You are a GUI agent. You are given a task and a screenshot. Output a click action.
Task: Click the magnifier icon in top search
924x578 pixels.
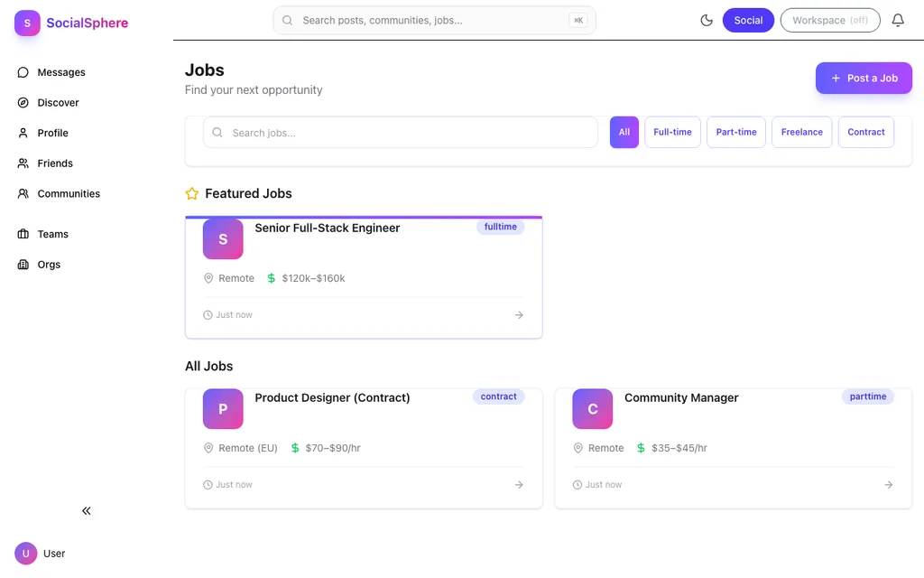click(288, 20)
